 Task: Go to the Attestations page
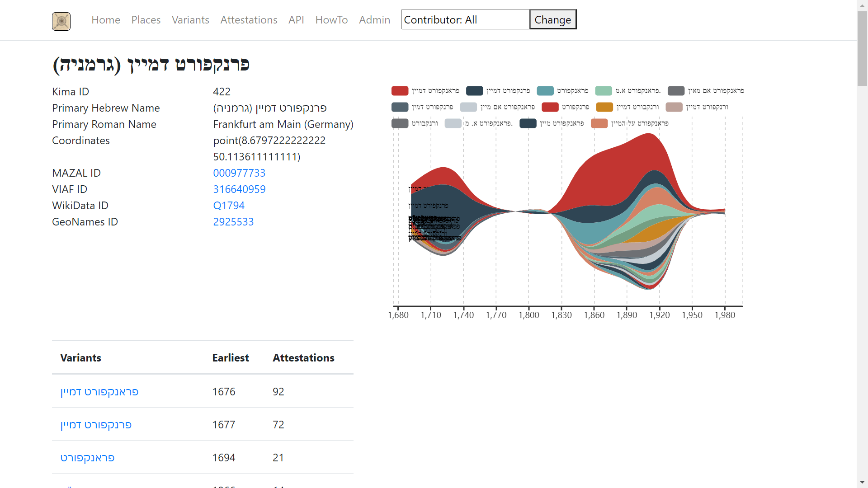[x=249, y=20]
